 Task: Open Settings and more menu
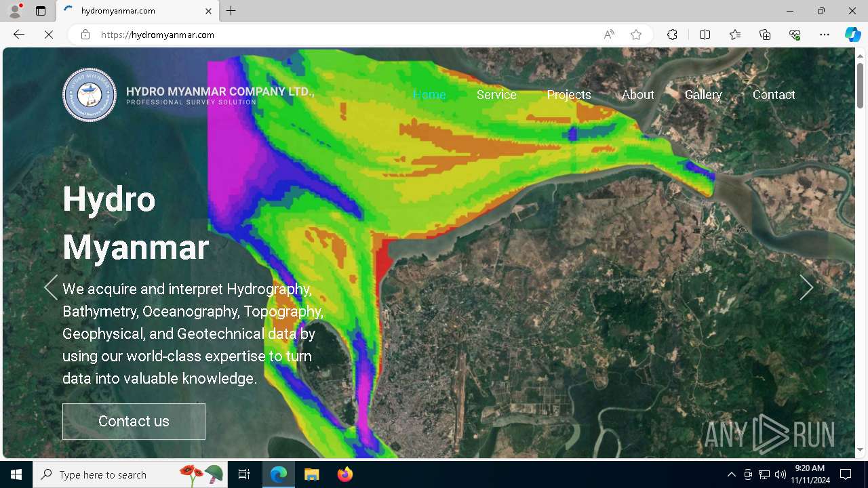point(825,35)
